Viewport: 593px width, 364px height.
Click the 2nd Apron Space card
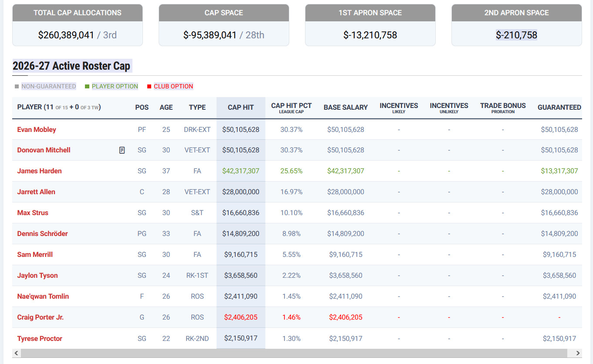[517, 25]
